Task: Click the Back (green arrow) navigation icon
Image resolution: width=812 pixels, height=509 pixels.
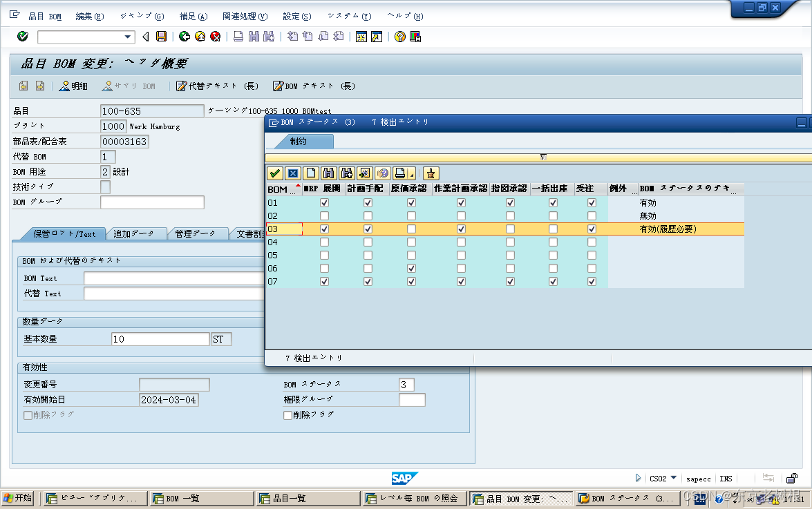Action: click(185, 37)
